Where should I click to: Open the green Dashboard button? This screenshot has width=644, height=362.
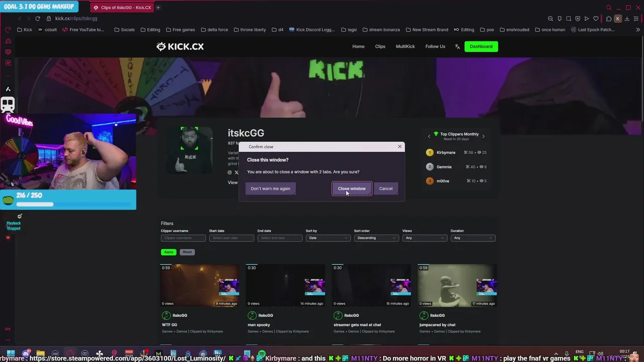point(481,46)
